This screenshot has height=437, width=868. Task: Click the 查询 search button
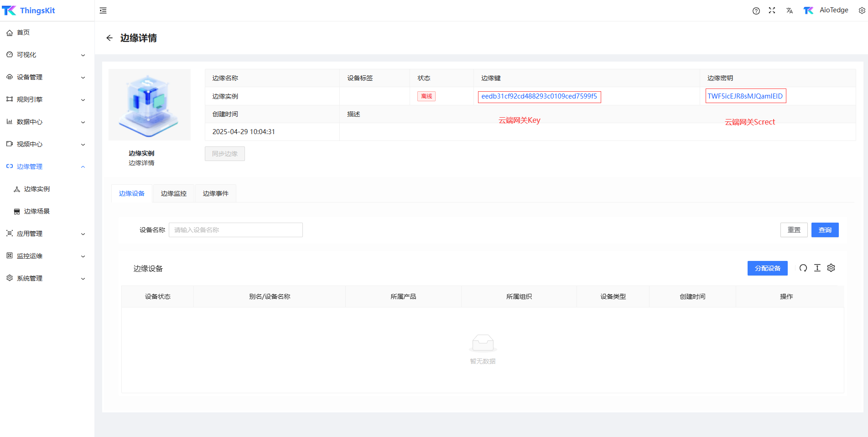pyautogui.click(x=825, y=230)
